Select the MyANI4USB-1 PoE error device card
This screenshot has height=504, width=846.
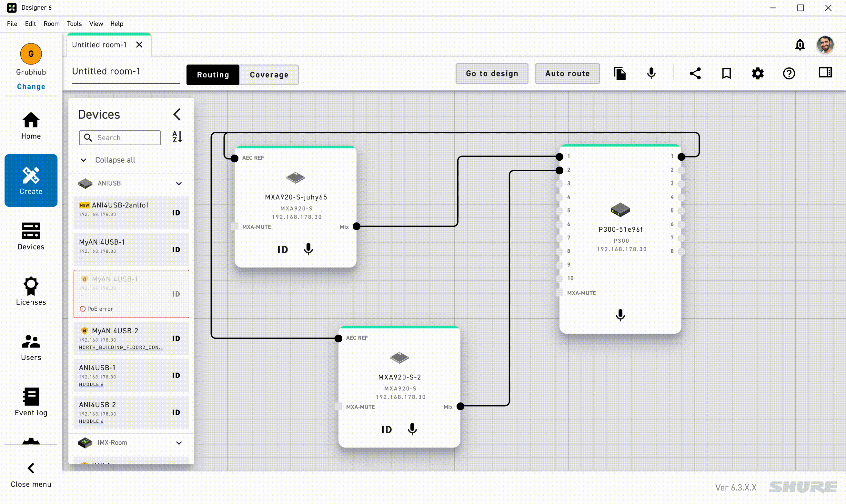(x=131, y=294)
